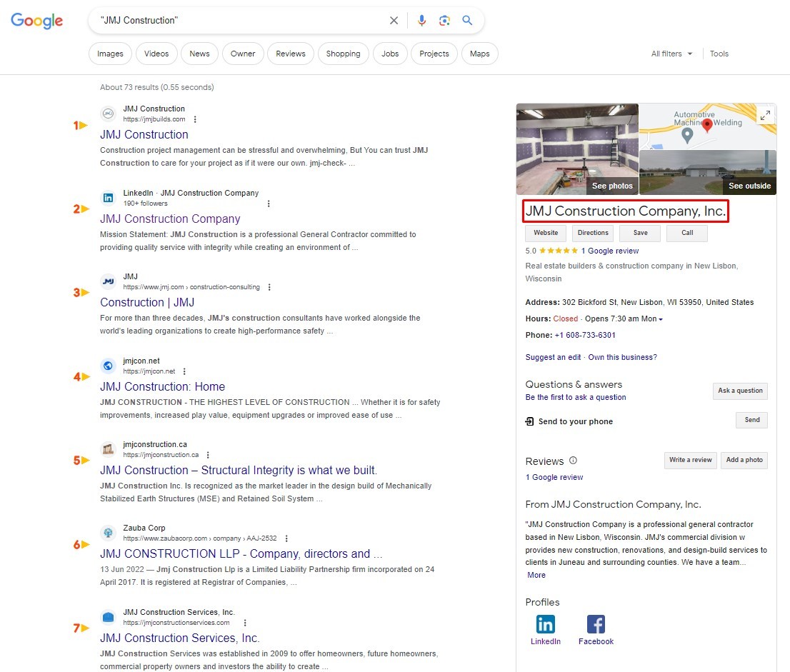The image size is (790, 672).
Task: Select the Projects filter tab
Action: pos(434,54)
